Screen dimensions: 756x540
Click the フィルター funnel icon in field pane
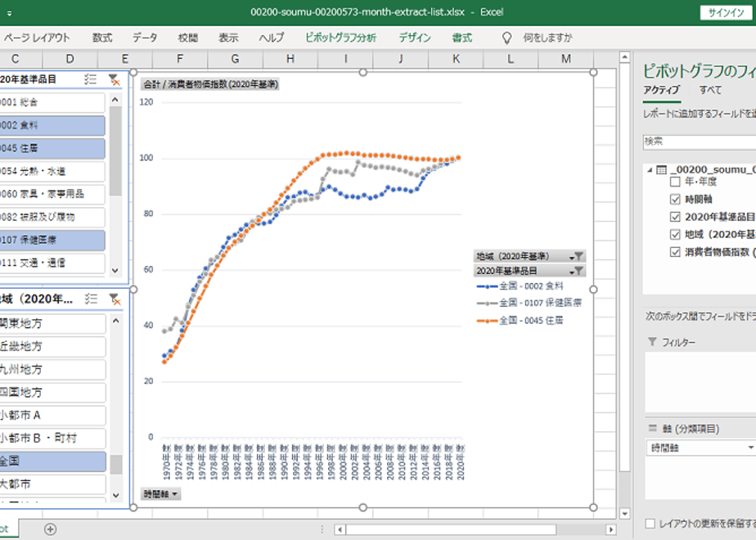coord(652,342)
